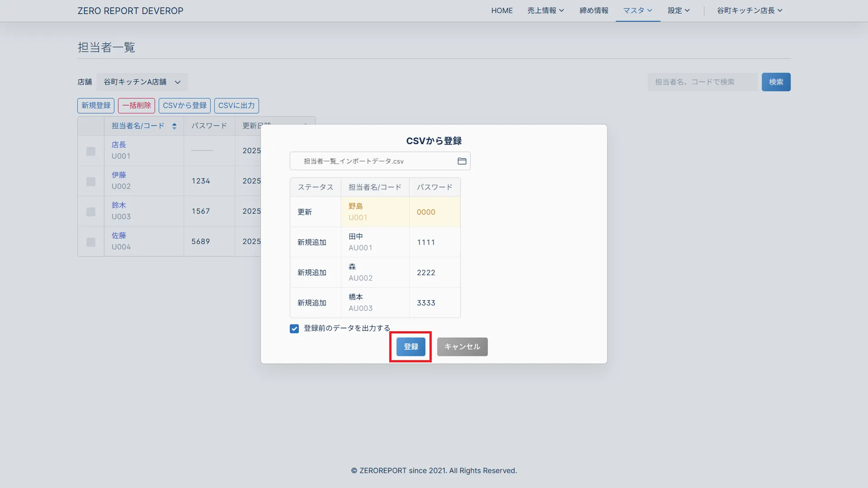Expand the 売上情報 menu
The image size is (868, 488).
pos(545,10)
